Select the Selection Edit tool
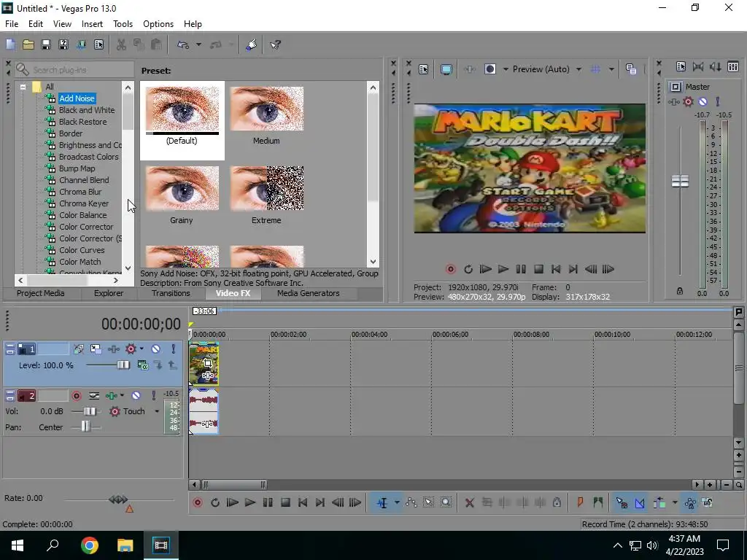The width and height of the screenshot is (747, 560). point(428,502)
